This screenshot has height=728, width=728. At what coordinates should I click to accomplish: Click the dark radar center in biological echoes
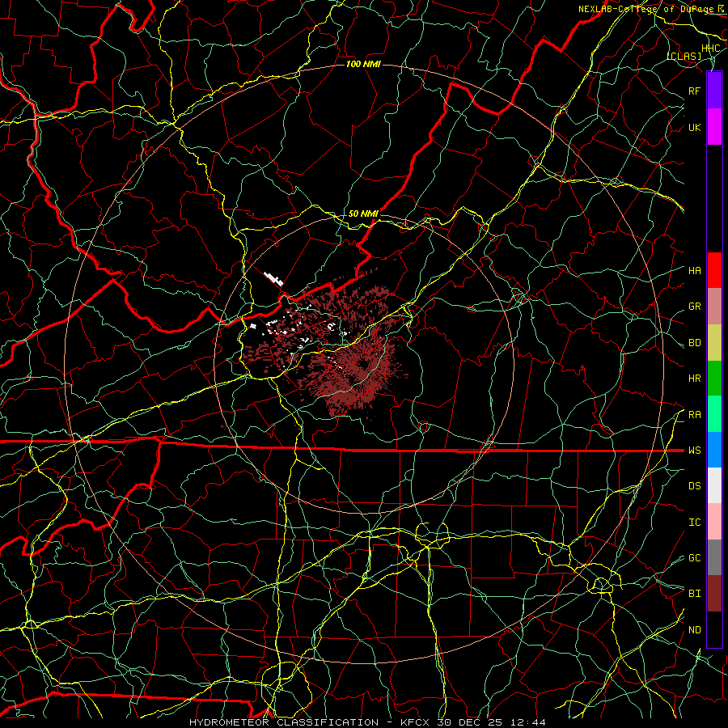[365, 365]
